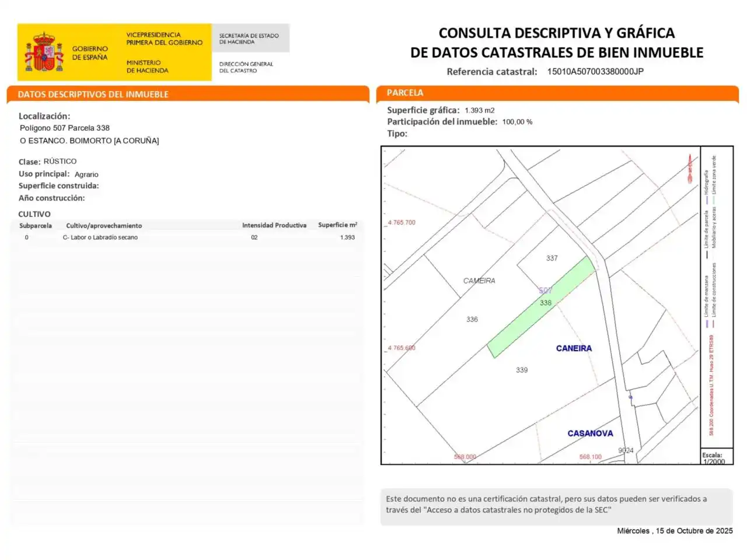Image resolution: width=747 pixels, height=560 pixels.
Task: Click the blue 'CASANOVA' place name
Action: coord(590,433)
